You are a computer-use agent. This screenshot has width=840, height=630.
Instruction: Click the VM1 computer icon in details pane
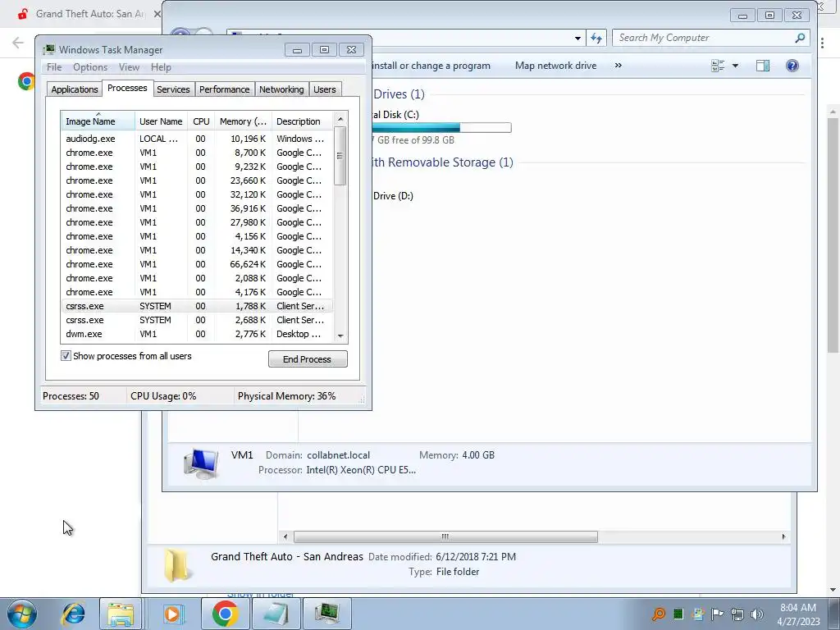200,463
